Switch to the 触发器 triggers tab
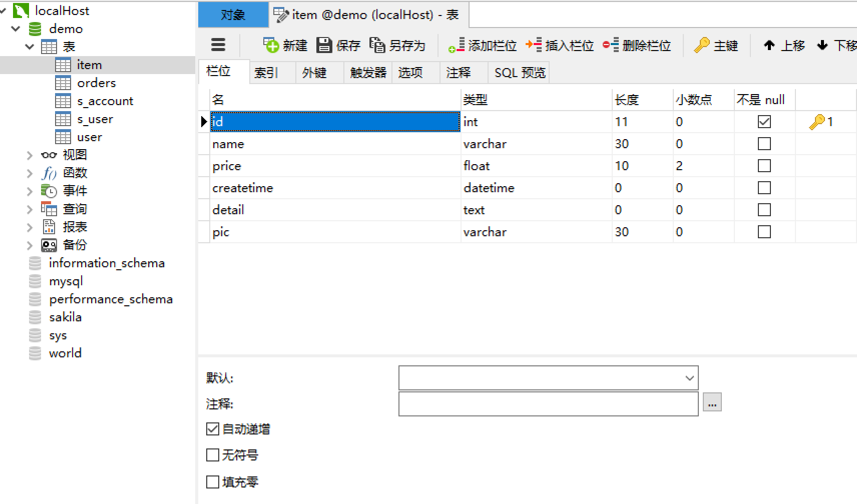 [368, 73]
